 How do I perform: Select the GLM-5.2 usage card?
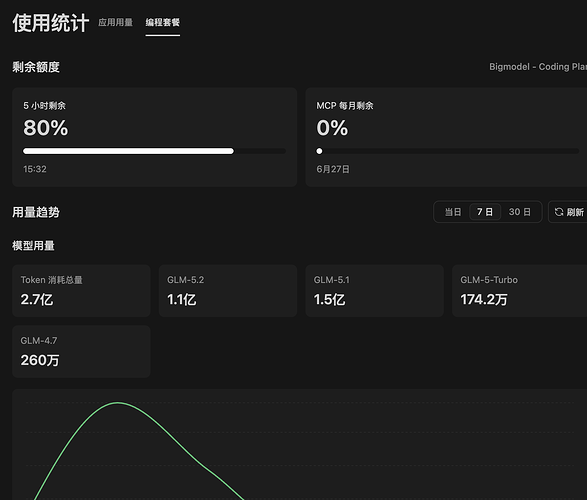[x=228, y=291]
